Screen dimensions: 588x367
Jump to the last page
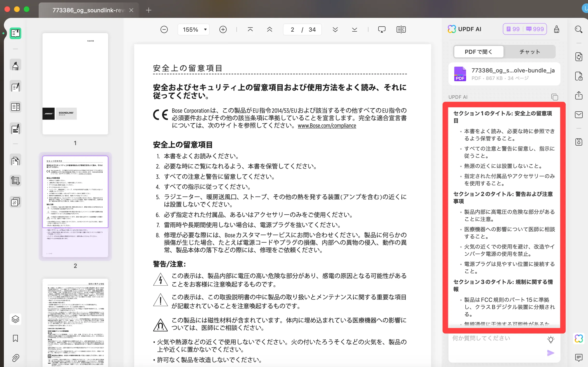(x=354, y=30)
